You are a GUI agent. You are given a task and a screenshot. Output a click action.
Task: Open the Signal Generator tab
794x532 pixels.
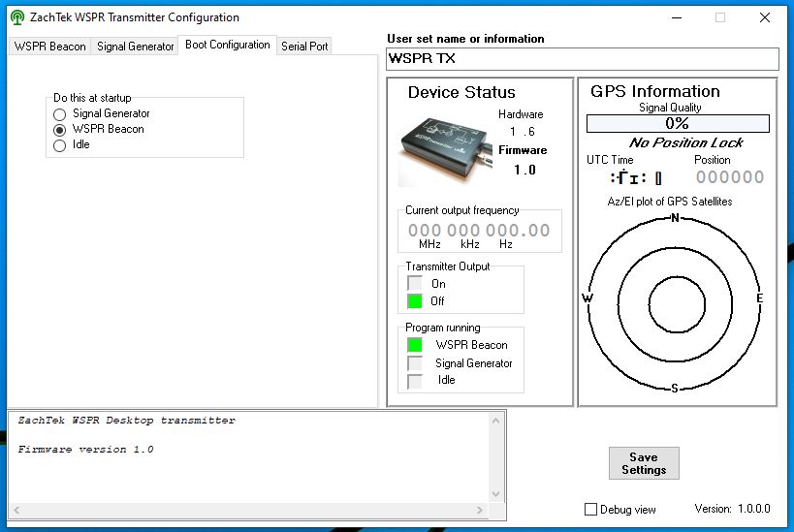coord(135,47)
